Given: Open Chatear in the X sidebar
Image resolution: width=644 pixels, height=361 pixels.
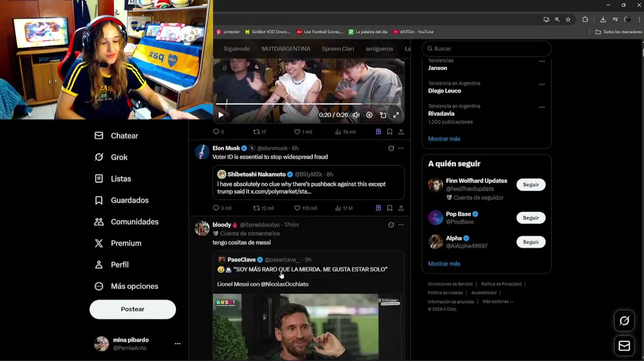Looking at the screenshot, I should 116,136.
